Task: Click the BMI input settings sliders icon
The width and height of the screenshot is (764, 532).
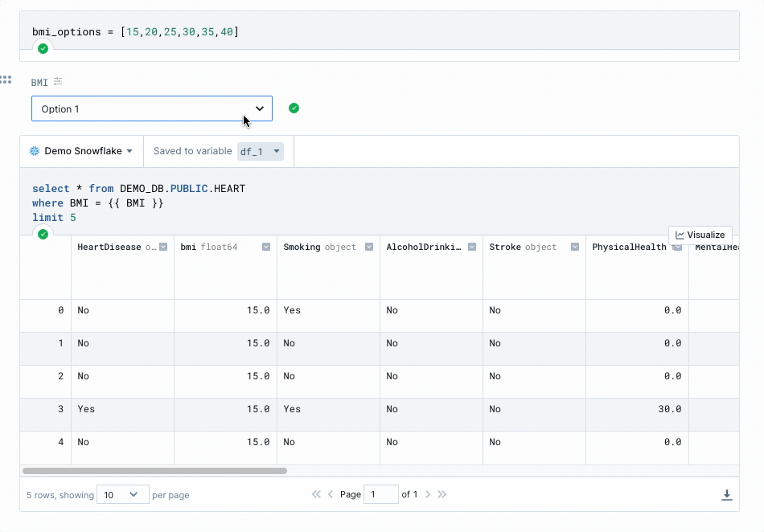Action: 58,81
